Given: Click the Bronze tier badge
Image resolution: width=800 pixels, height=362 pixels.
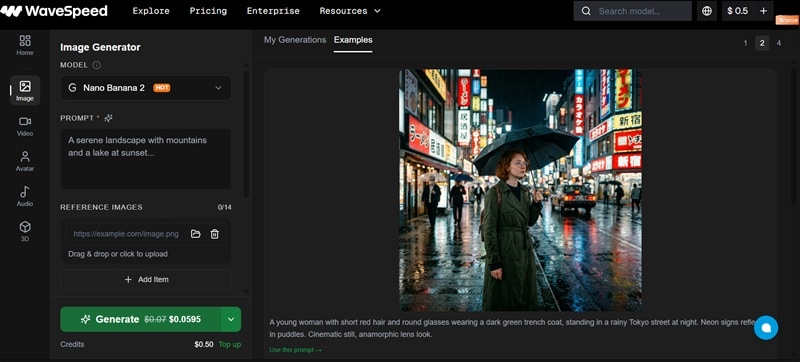Looking at the screenshot, I should (787, 20).
